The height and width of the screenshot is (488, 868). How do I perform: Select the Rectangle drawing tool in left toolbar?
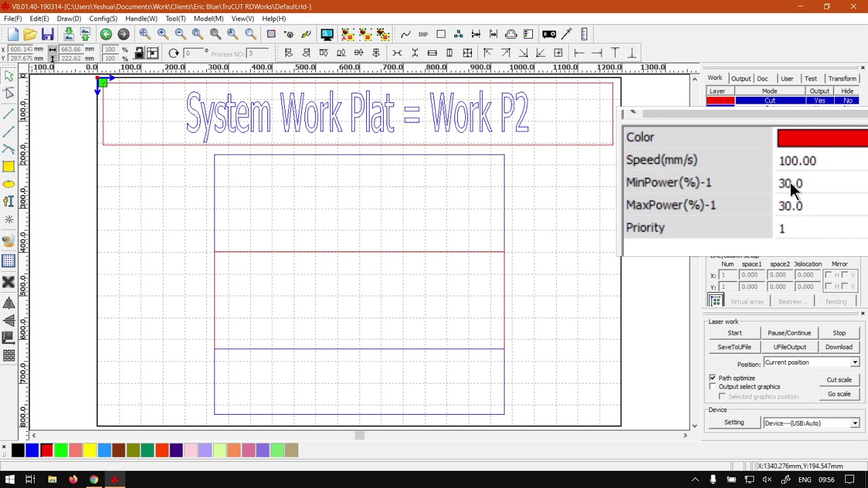pos(9,167)
